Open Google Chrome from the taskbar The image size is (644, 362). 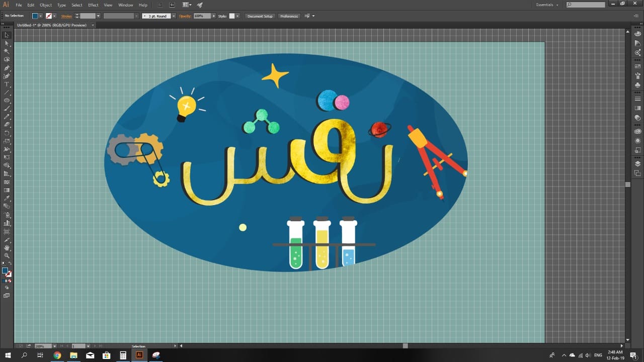(57, 355)
